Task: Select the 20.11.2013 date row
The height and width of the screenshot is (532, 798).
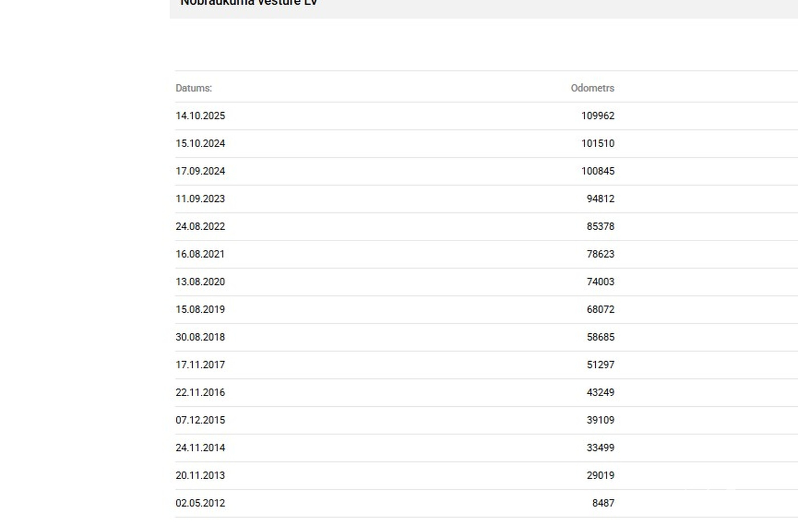Action: (x=200, y=475)
